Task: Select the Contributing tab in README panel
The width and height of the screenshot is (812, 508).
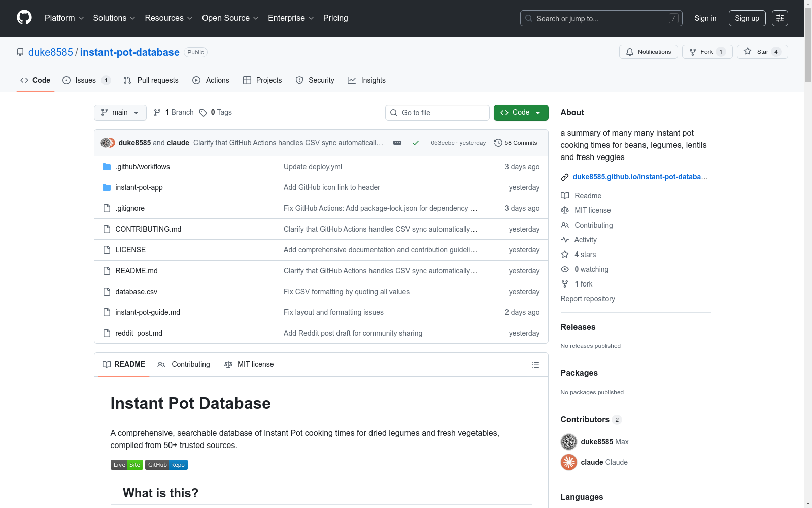Action: coord(184,365)
